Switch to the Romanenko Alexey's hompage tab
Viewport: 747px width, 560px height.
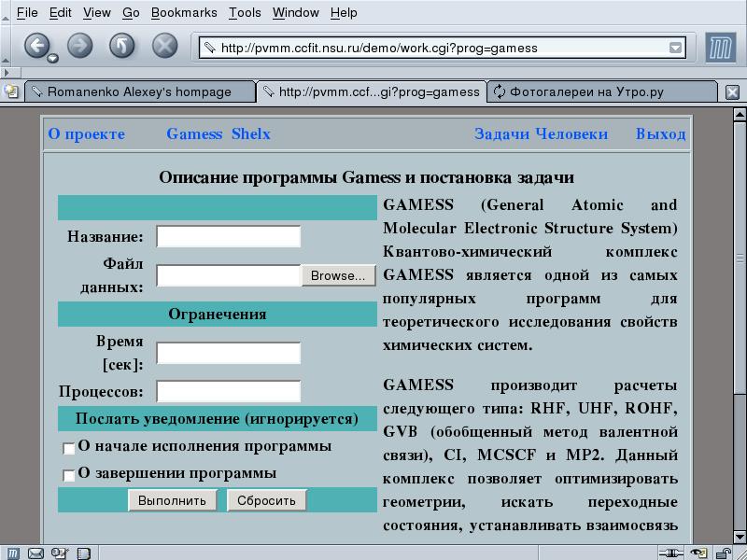pos(139,91)
